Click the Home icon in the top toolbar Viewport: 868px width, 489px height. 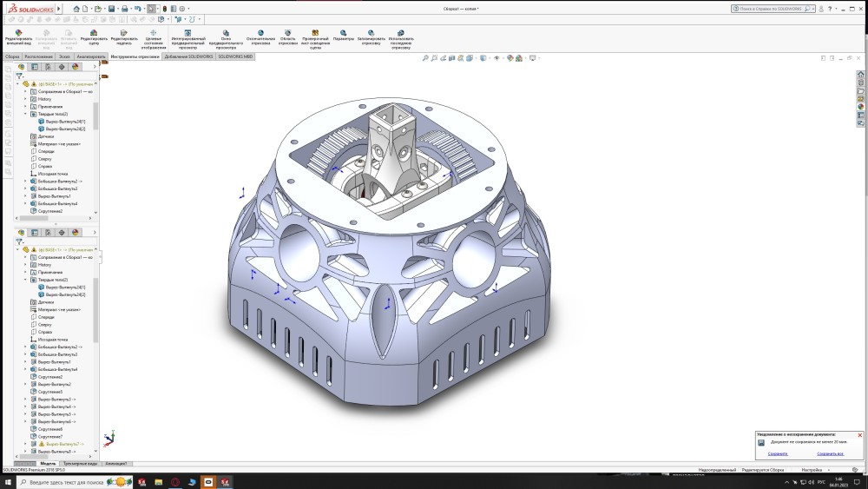[76, 9]
